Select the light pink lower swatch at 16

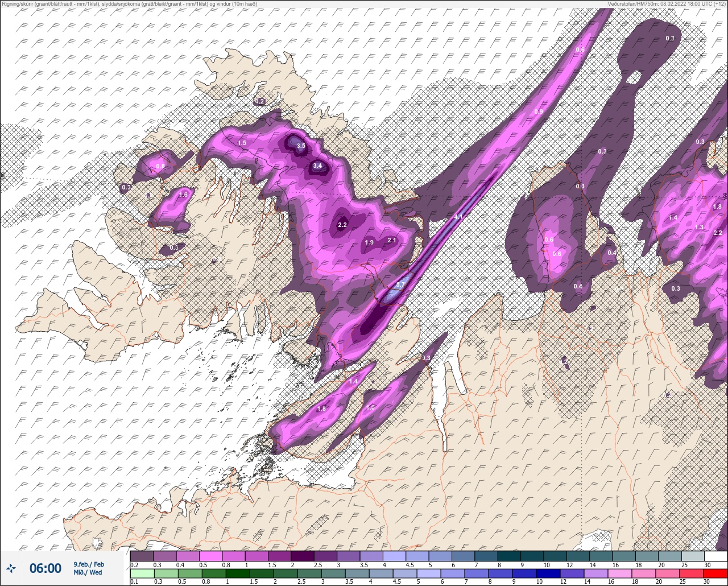point(620,573)
